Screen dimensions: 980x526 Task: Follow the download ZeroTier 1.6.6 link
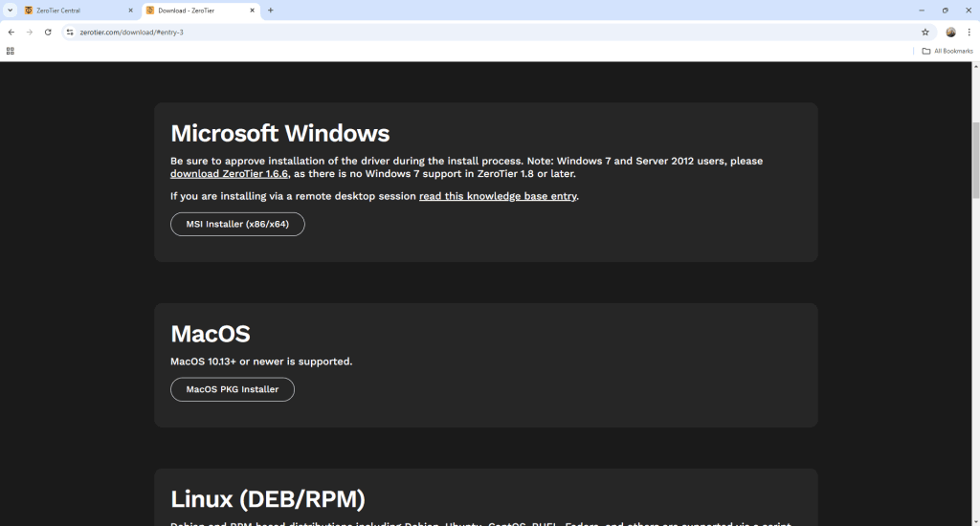tap(229, 174)
